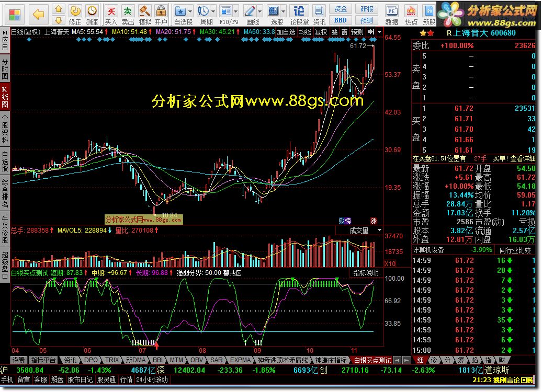Switch to 综合排名 ranking sidebar tab
542x392 pixels.
pyautogui.click(x=5, y=193)
